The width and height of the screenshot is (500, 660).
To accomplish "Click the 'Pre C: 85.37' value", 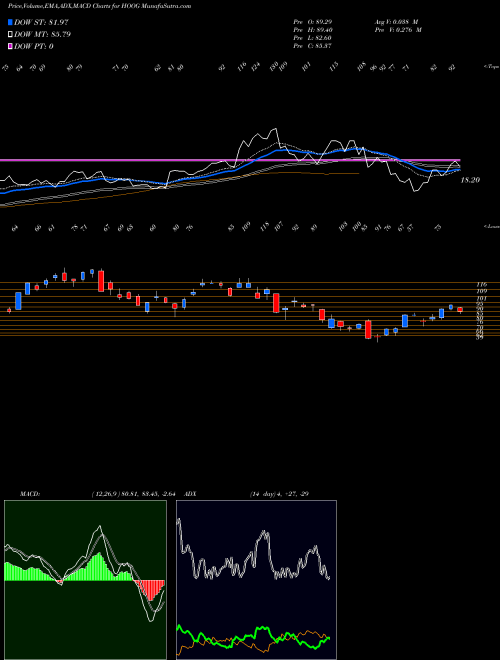I will [x=313, y=46].
